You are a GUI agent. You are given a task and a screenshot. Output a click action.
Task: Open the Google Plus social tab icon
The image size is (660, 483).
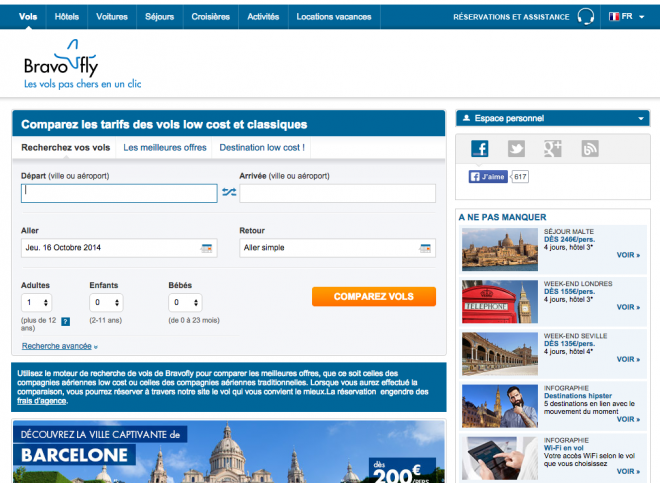point(553,148)
